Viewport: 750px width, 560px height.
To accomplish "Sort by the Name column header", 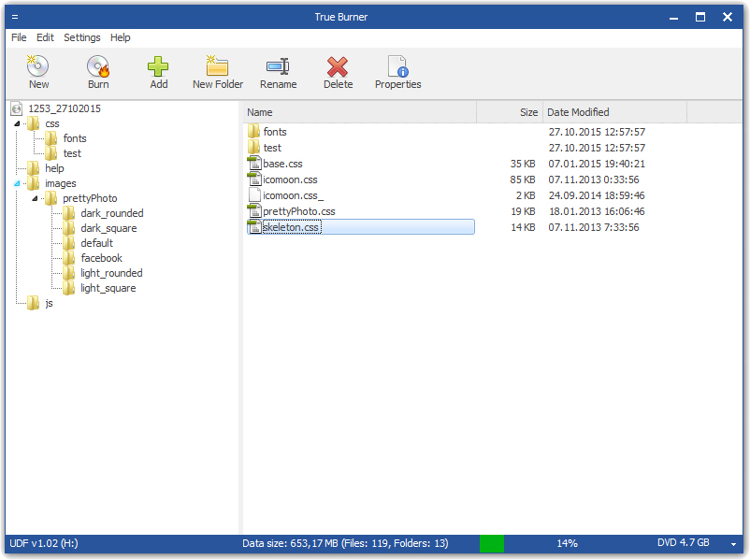I will [x=360, y=112].
